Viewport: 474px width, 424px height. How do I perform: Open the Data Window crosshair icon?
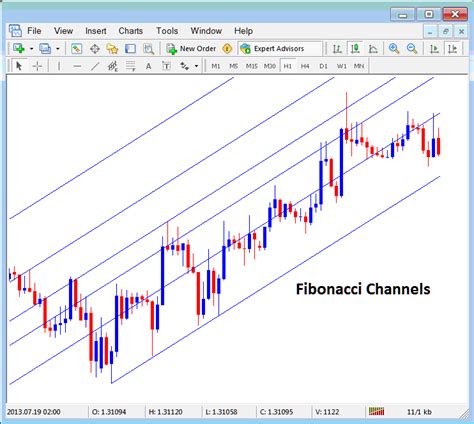(x=95, y=49)
